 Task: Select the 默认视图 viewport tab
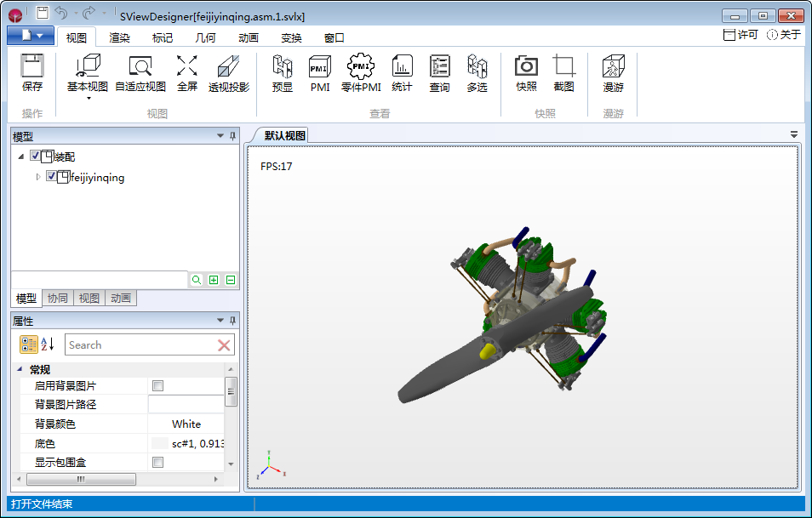[284, 135]
